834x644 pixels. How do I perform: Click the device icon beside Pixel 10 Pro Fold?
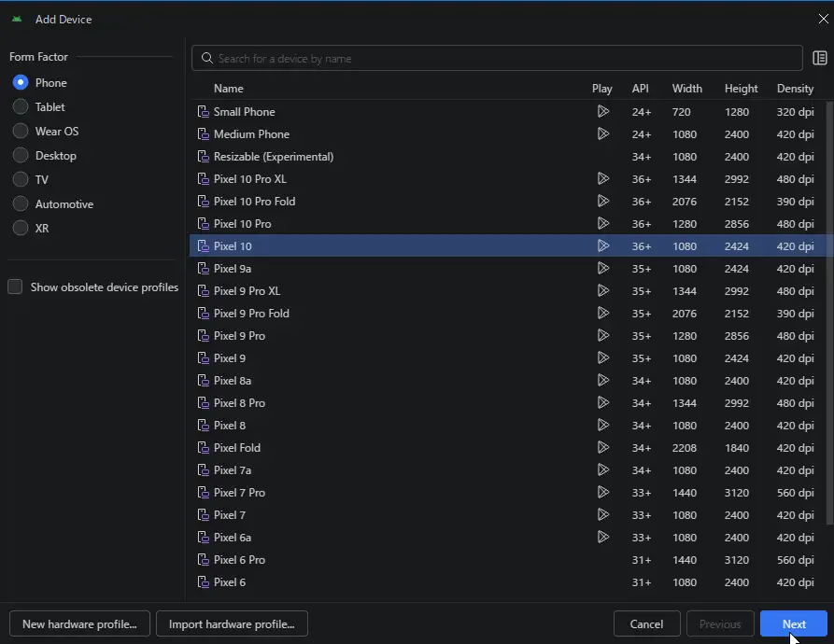point(204,201)
